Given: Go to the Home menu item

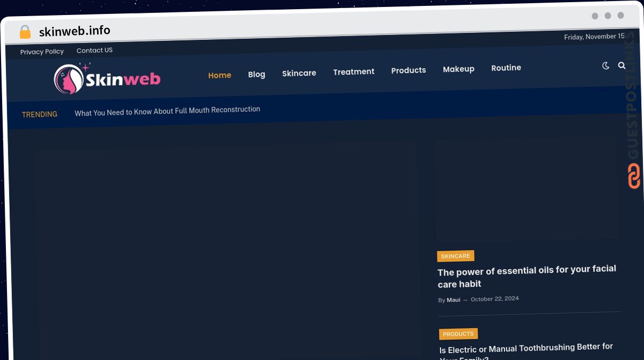Looking at the screenshot, I should pyautogui.click(x=219, y=75).
